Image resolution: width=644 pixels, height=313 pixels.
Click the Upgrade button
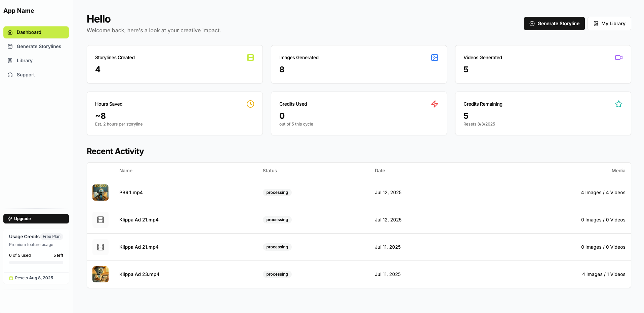coord(36,219)
